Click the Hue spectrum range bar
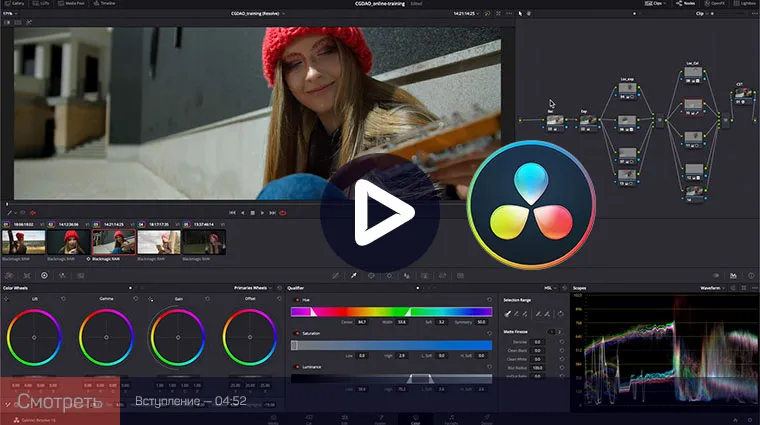Screen dimensions: 760x425 [x=391, y=311]
